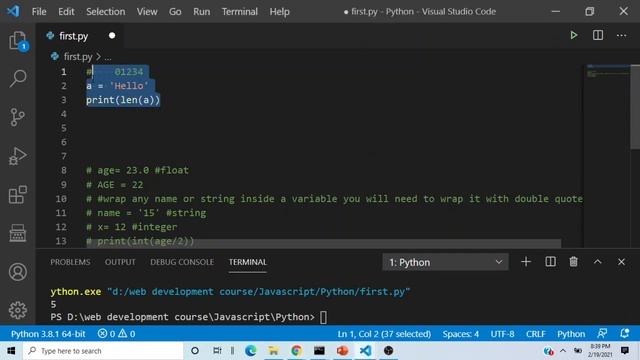Click the taskbar clock and date
Screen dimensions: 640x360
click(x=600, y=351)
